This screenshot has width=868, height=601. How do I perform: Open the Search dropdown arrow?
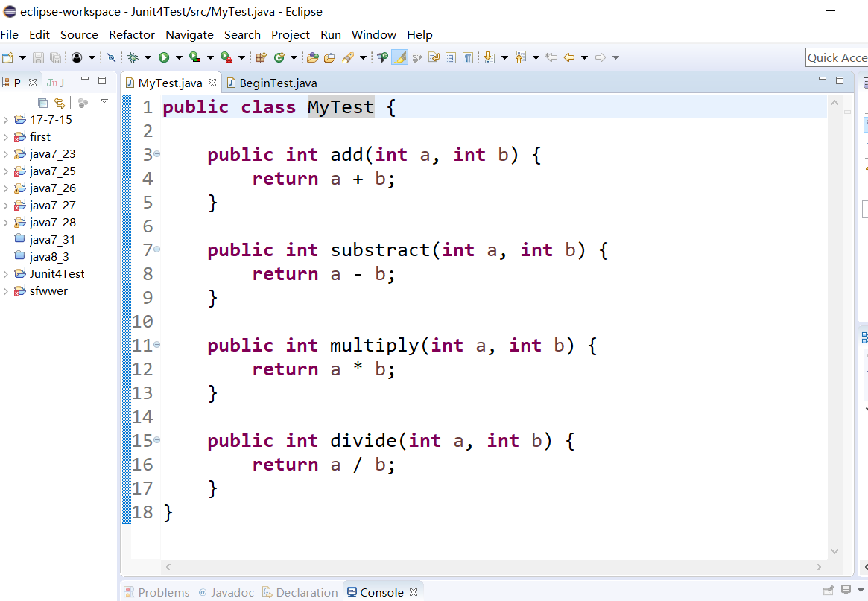click(363, 57)
